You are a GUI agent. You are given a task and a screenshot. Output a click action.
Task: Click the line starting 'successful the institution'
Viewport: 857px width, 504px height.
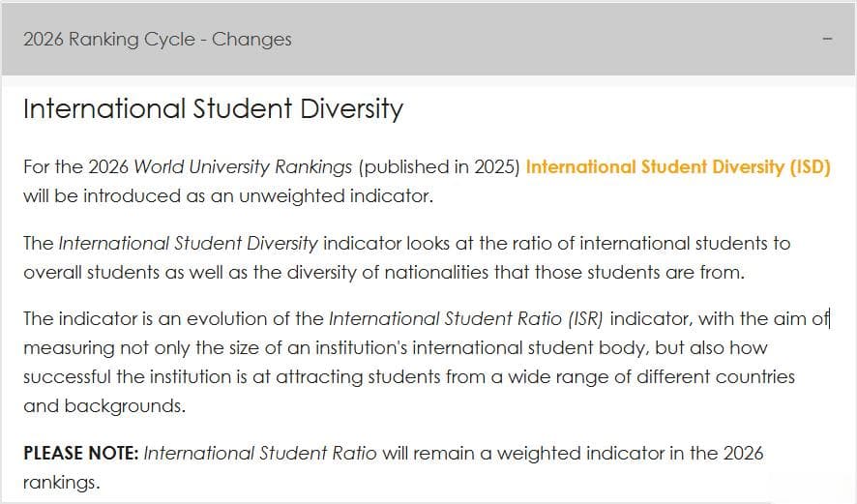coord(409,377)
